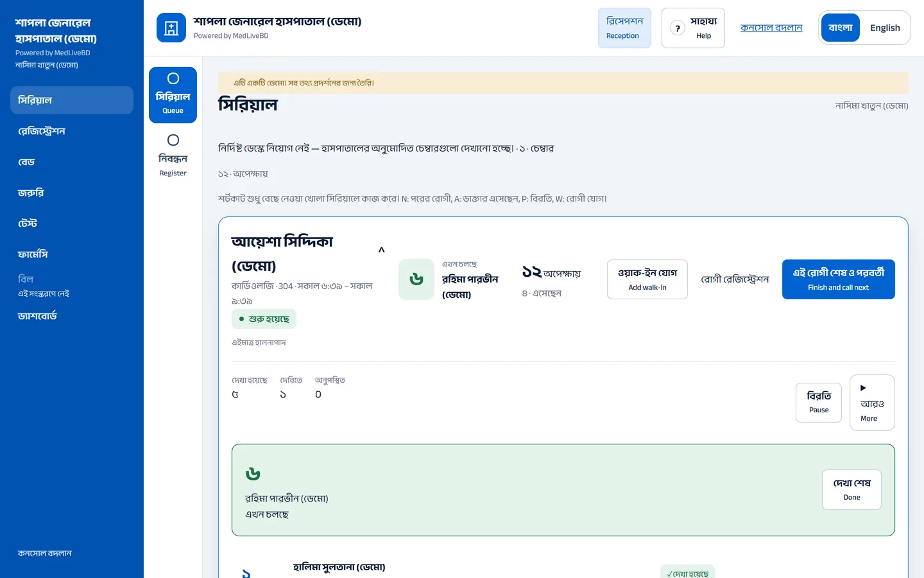924x578 pixels.
Task: Click the রিসেপশন Reception button
Action: [624, 28]
